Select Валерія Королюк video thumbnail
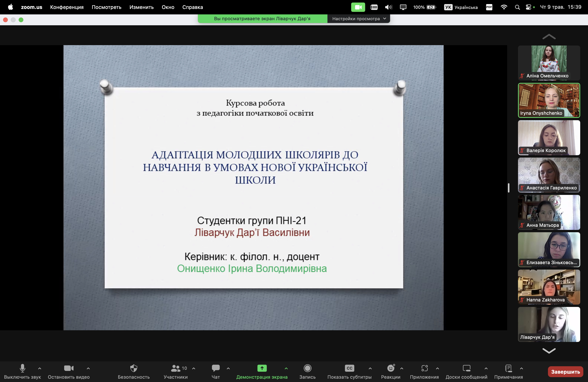Image resolution: width=588 pixels, height=382 pixels. pyautogui.click(x=549, y=138)
